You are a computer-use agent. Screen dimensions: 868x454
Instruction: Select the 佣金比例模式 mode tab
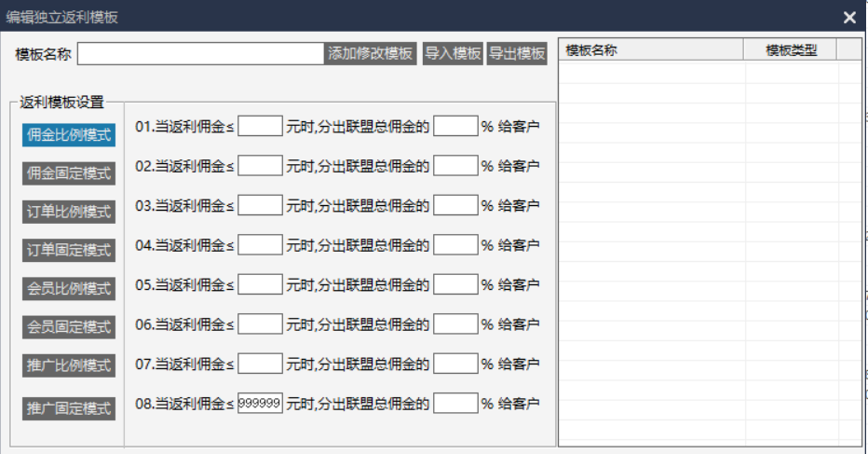(x=69, y=135)
